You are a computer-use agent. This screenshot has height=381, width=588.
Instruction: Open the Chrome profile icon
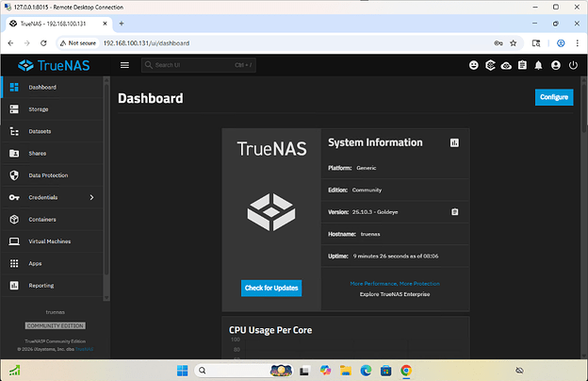click(561, 43)
